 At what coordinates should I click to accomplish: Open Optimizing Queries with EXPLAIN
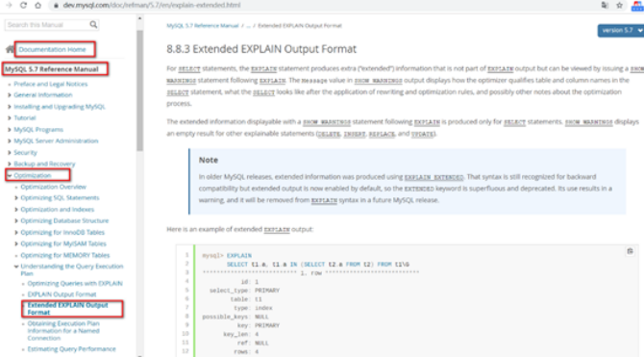pyautogui.click(x=75, y=283)
